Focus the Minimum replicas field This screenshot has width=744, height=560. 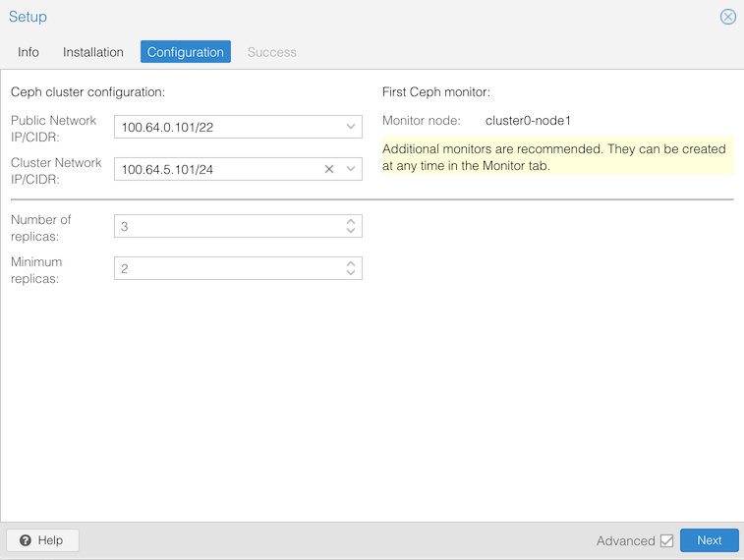coord(226,268)
